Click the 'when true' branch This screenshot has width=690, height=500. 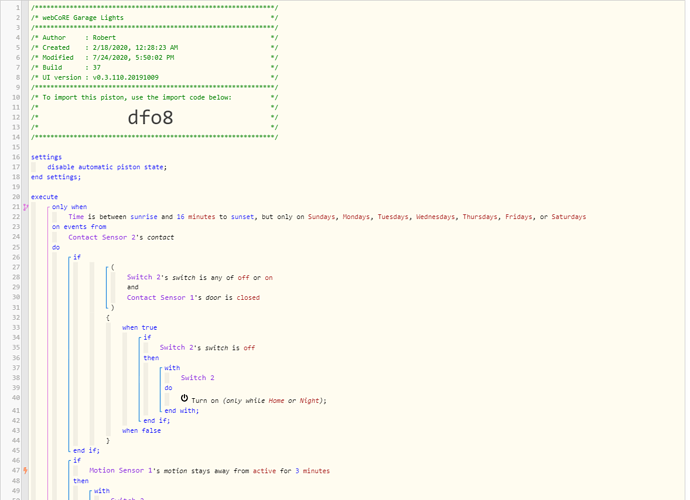point(139,327)
